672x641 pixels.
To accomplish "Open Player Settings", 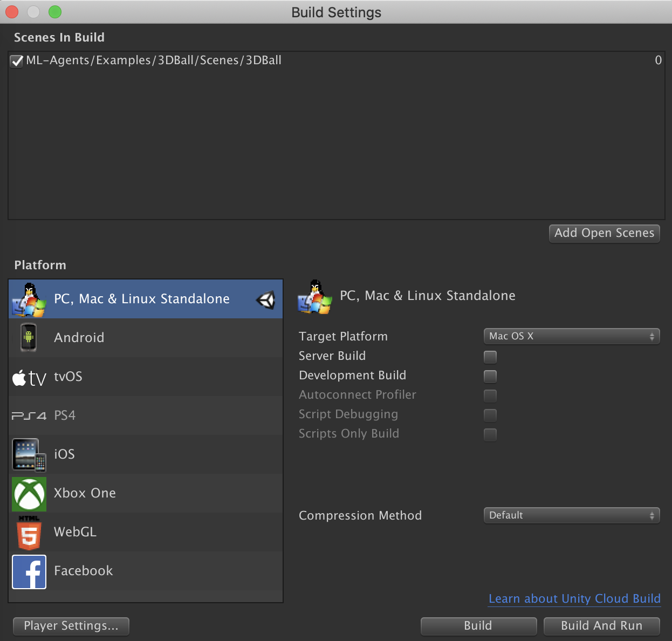I will click(x=70, y=626).
